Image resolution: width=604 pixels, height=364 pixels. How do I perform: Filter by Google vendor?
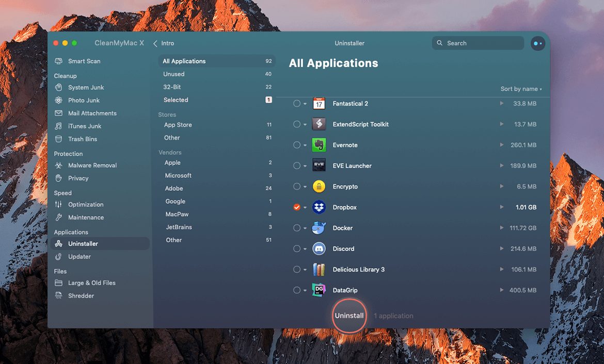pos(217,201)
